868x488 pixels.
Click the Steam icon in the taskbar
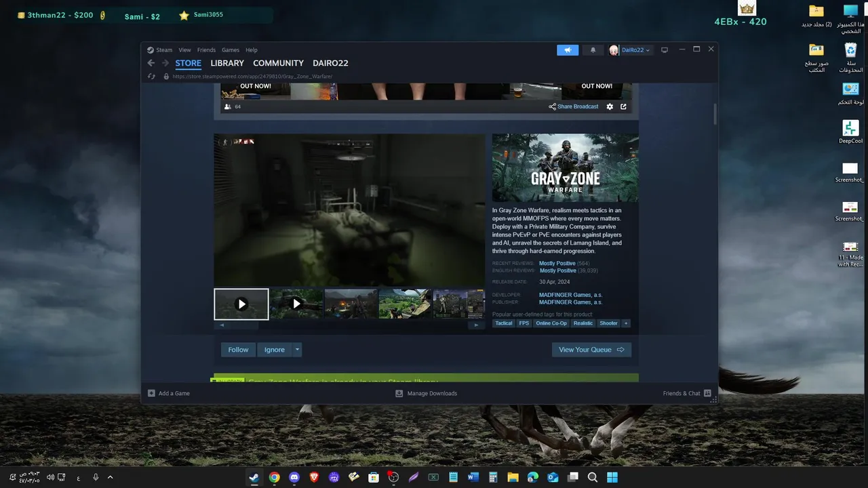click(x=254, y=477)
